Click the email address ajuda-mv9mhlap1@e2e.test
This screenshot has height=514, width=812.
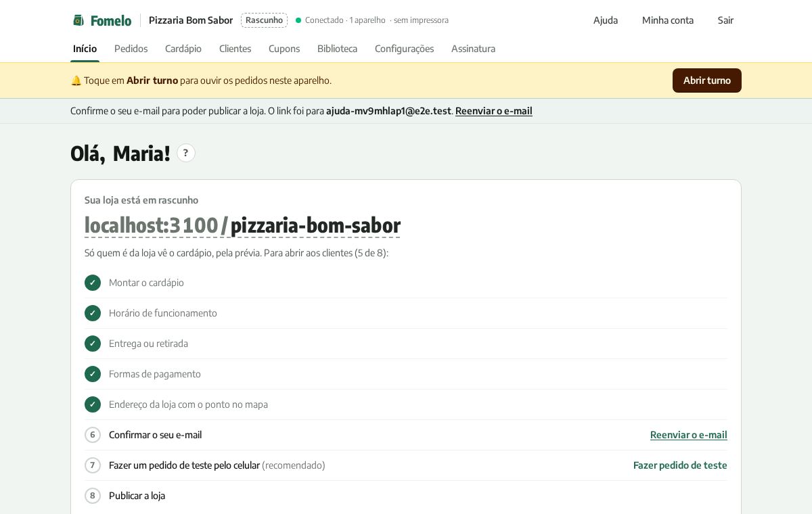tap(388, 111)
